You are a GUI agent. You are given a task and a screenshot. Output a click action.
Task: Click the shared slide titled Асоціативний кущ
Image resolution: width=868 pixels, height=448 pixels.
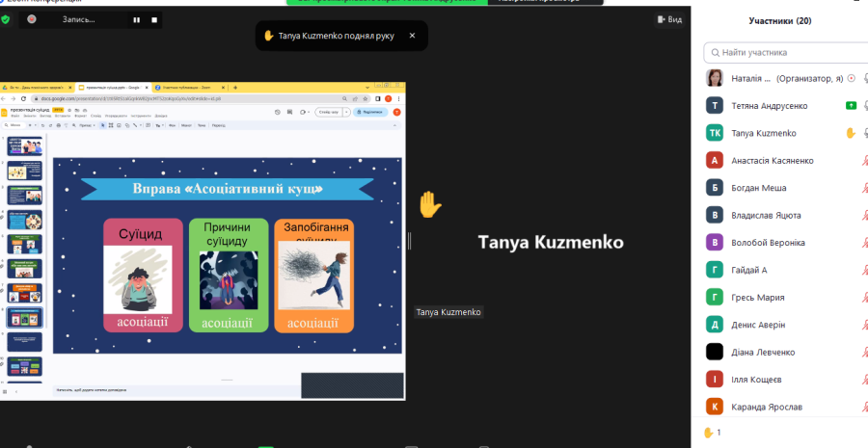tap(227, 255)
